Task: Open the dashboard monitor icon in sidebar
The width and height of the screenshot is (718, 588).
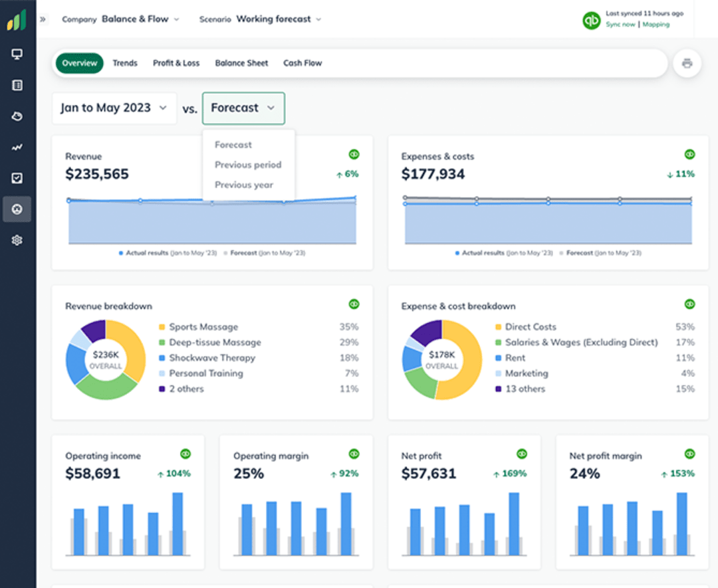Action: coord(17,54)
